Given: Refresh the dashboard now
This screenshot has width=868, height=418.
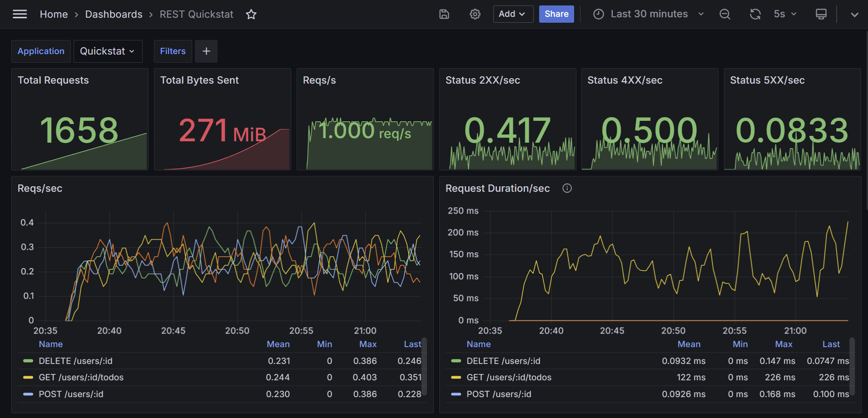Looking at the screenshot, I should tap(755, 14).
